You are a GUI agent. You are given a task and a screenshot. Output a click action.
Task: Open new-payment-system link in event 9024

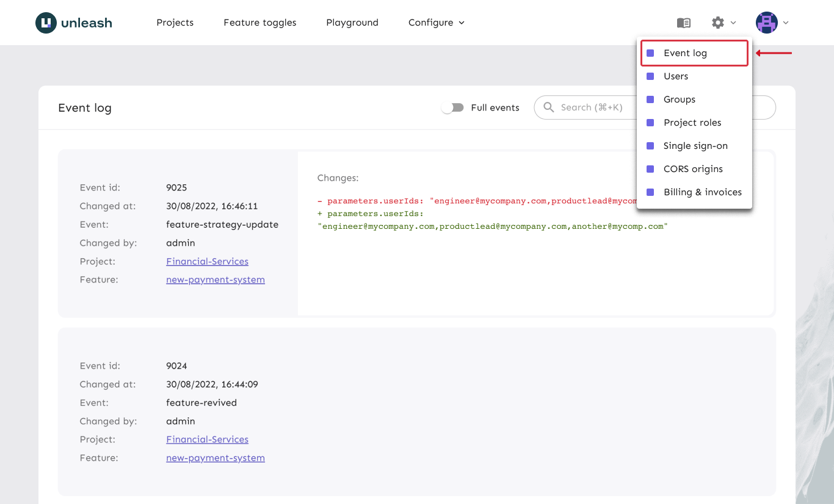(215, 458)
